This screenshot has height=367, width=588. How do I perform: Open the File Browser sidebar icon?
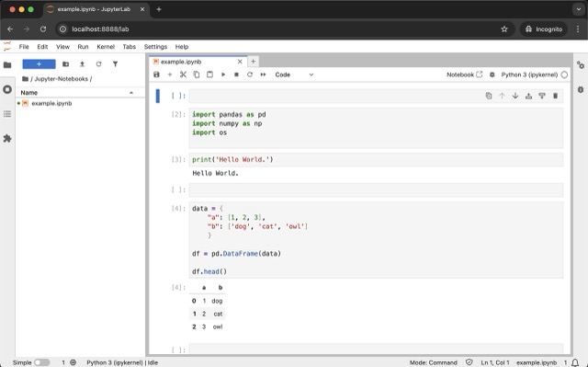click(x=7, y=65)
